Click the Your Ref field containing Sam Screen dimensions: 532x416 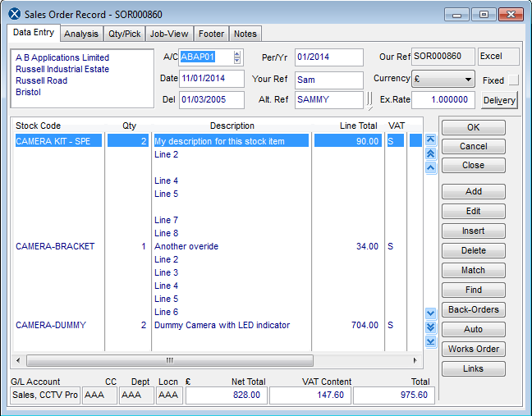click(328, 80)
